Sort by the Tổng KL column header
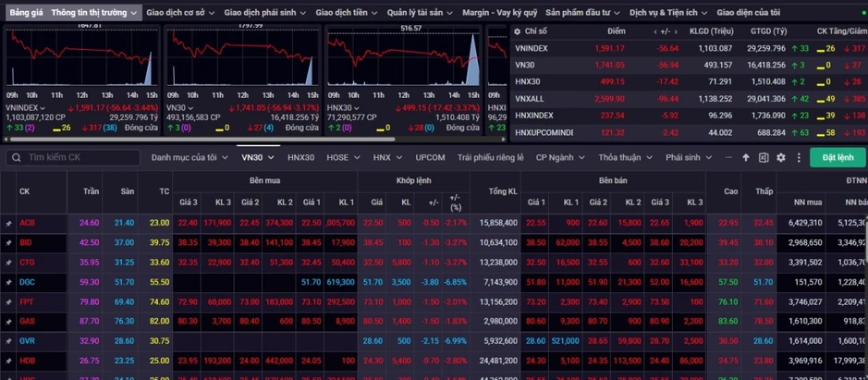868x380 pixels. (x=503, y=191)
